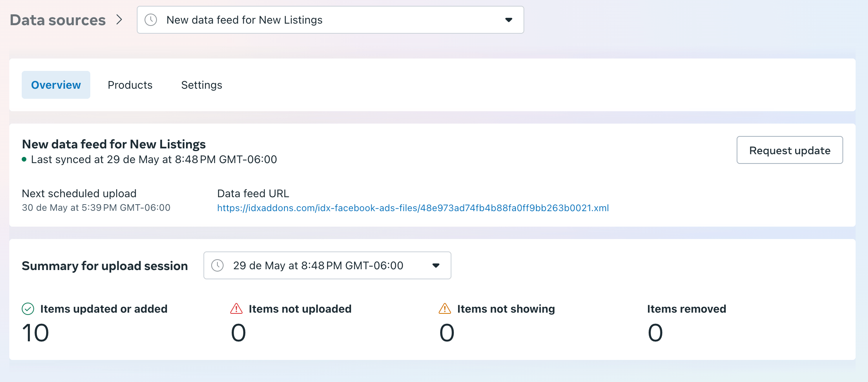Switch to the Overview tab
The image size is (868, 382).
click(56, 85)
